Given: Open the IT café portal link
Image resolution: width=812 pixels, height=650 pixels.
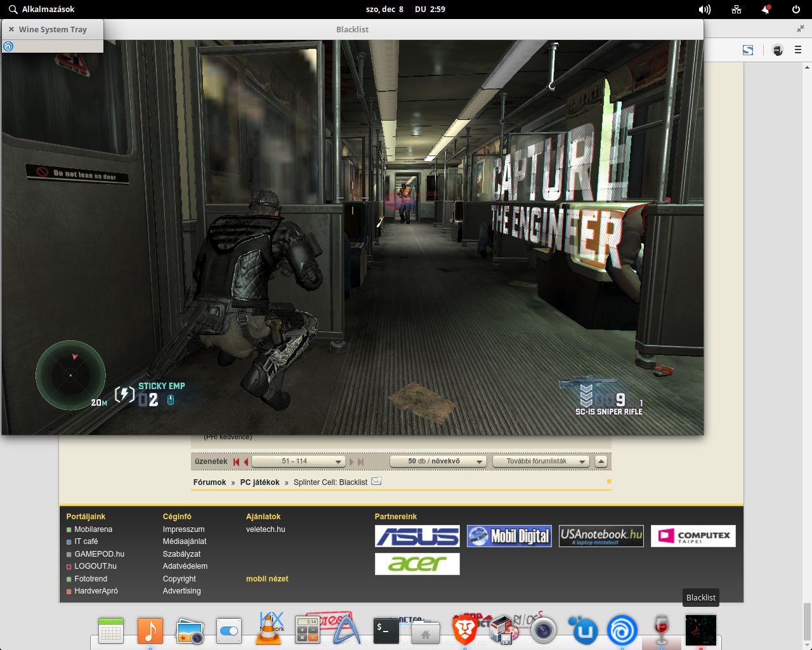Looking at the screenshot, I should point(86,541).
